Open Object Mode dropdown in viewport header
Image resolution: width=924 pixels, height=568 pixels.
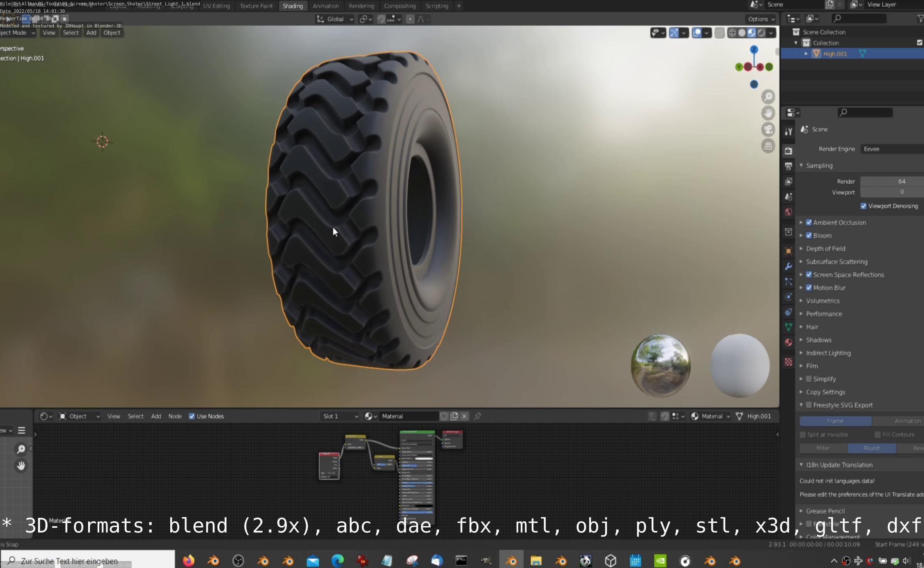point(18,33)
